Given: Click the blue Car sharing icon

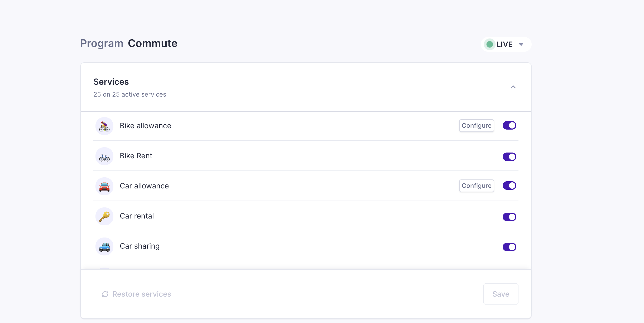Looking at the screenshot, I should point(104,247).
